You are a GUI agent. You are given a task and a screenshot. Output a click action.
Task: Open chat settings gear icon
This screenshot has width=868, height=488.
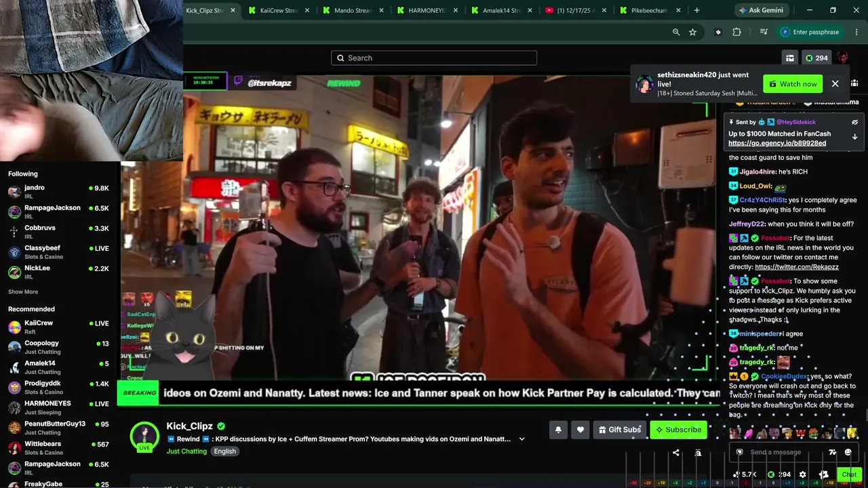(803, 474)
